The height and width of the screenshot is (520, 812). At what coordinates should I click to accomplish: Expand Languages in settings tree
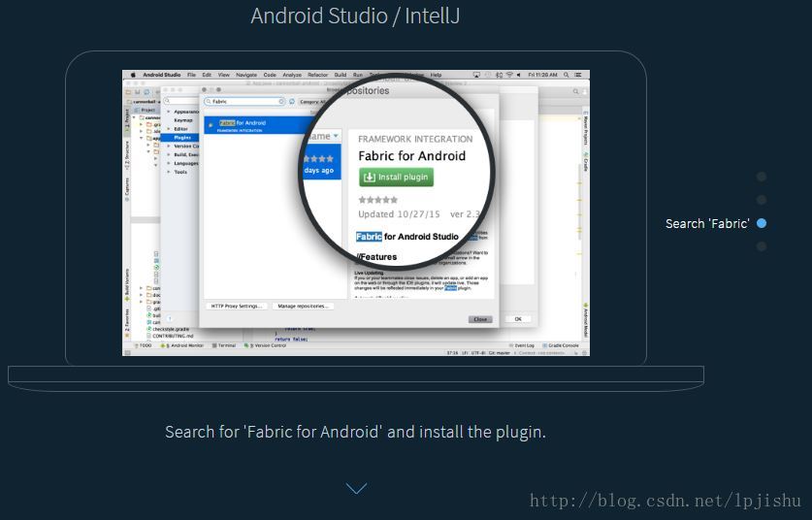coord(168,163)
